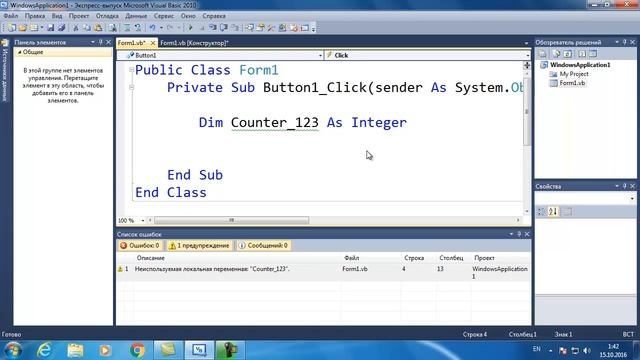Click the Redo arrow toolbar icon
Image resolution: width=640 pixels, height=360 pixels.
170,28
